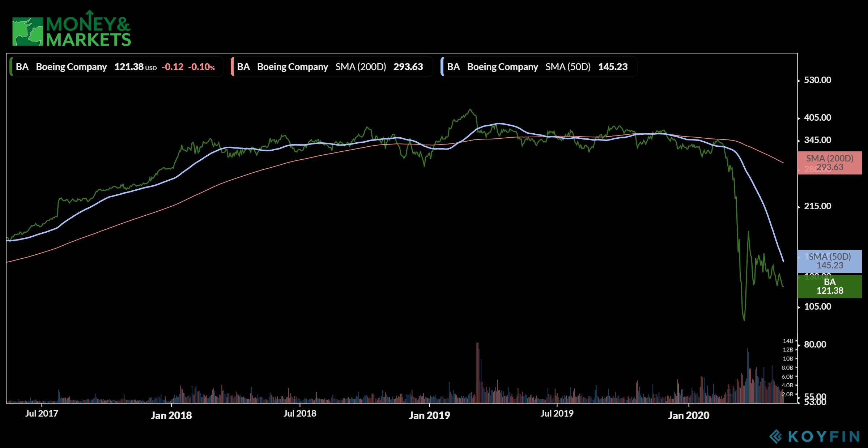This screenshot has height=448, width=868.
Task: Click the pink SMA 200D color marker
Action: point(232,67)
